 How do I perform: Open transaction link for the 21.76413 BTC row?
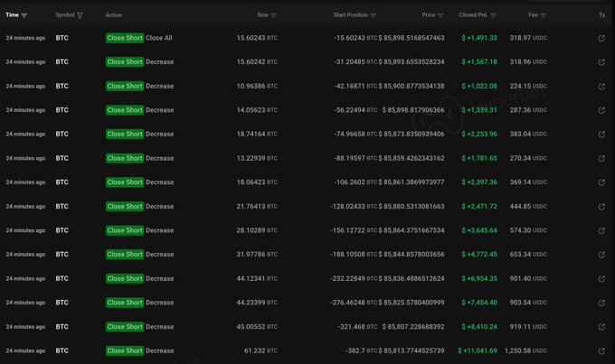pos(601,207)
